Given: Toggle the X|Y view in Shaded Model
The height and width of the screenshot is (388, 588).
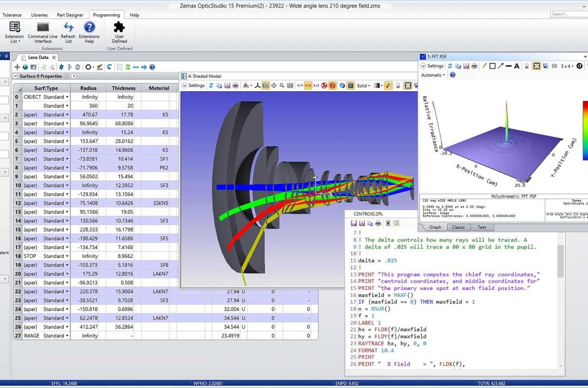Looking at the screenshot, I should (300, 86).
